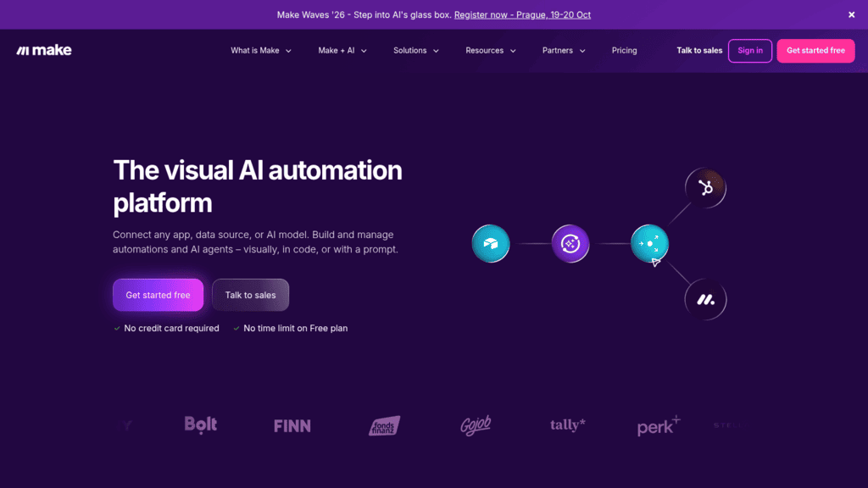Click the Make logo in header
This screenshot has width=868, height=488.
(x=44, y=50)
